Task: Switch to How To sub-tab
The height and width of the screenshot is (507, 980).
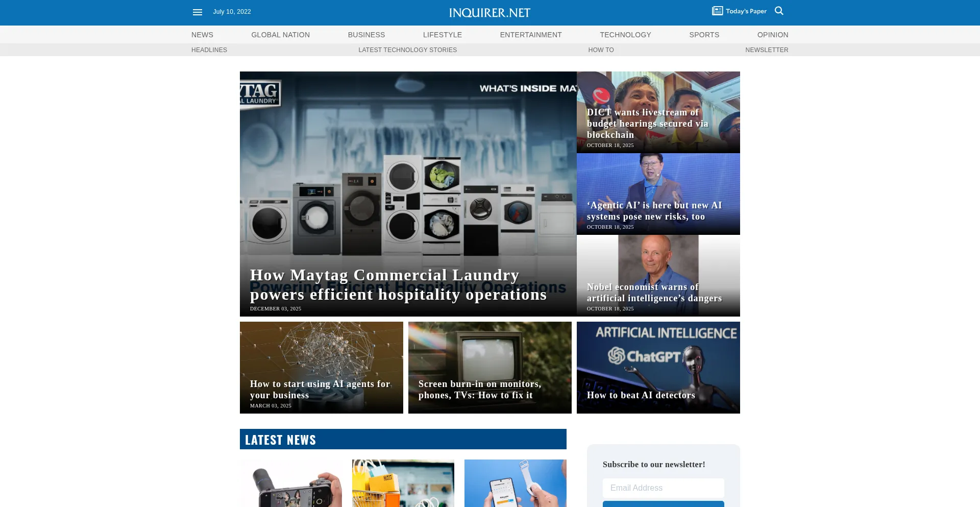Action: tap(601, 50)
